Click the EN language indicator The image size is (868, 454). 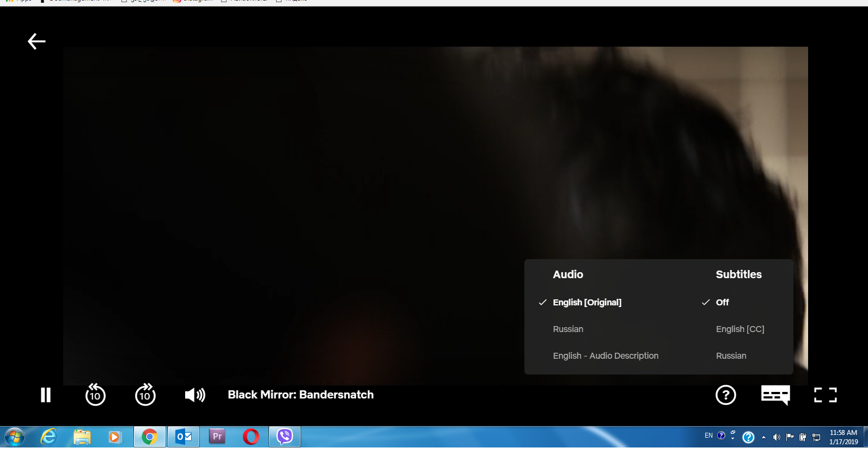[x=708, y=435]
